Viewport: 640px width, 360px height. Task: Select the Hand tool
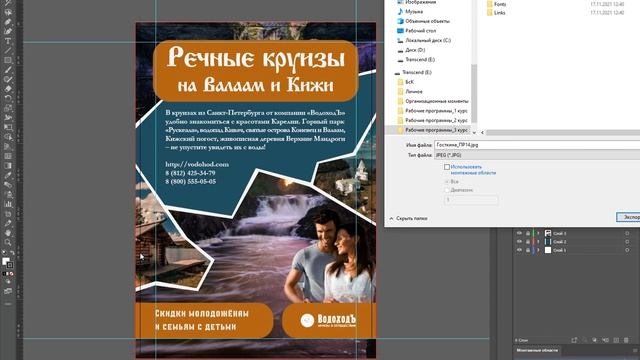pos(8,233)
